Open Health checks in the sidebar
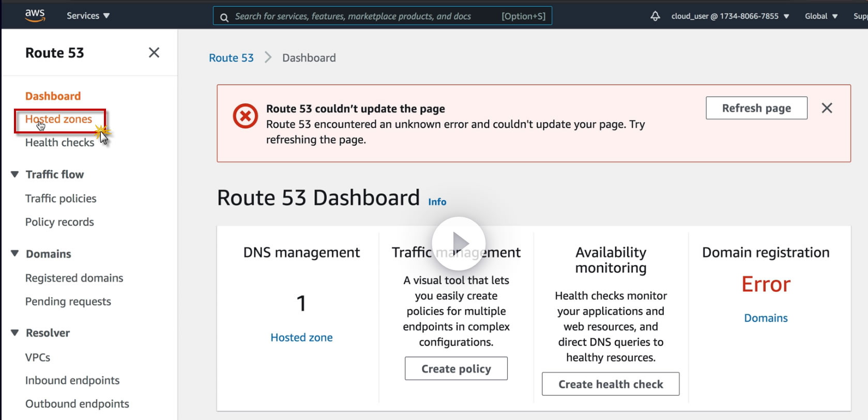 pyautogui.click(x=59, y=143)
